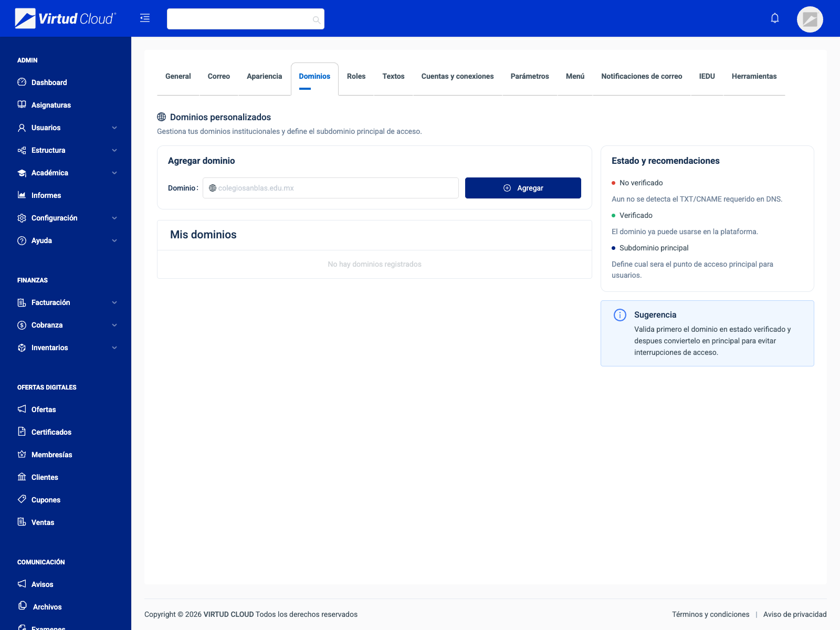Open Aviso de privacidad link
Screen dimensions: 840x630
pyautogui.click(x=795, y=614)
